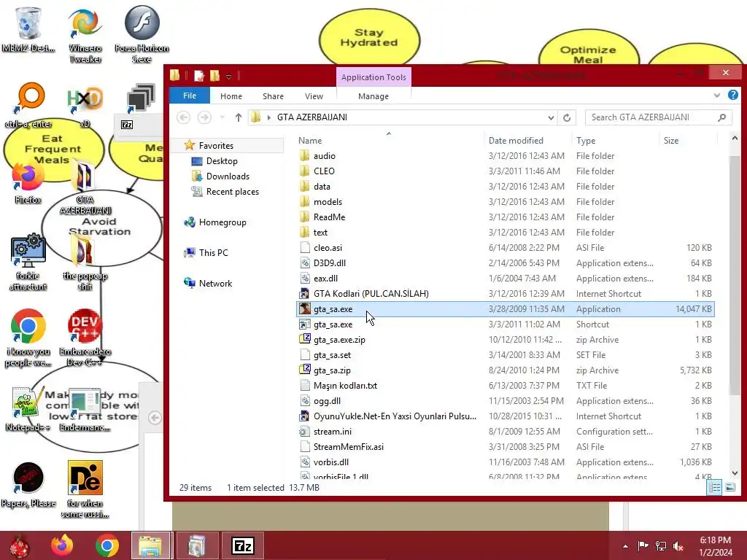This screenshot has width=747, height=560.
Task: Open the recent locations dropdown arrow
Action: click(x=222, y=117)
